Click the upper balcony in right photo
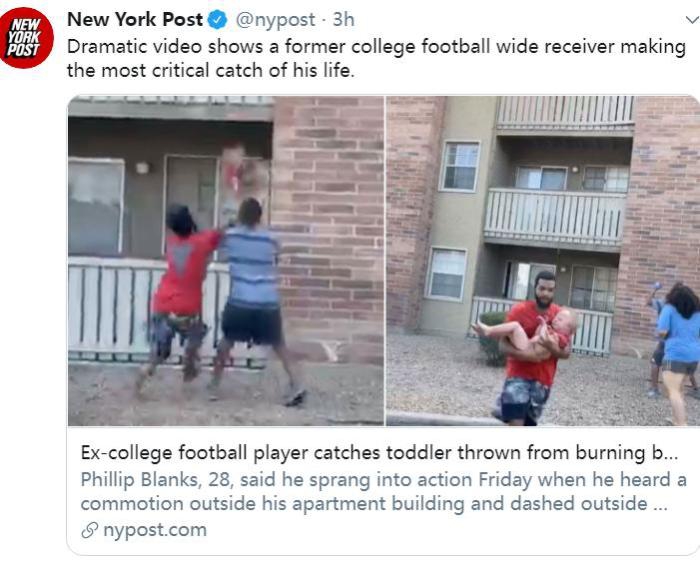The image size is (700, 561). tap(565, 114)
